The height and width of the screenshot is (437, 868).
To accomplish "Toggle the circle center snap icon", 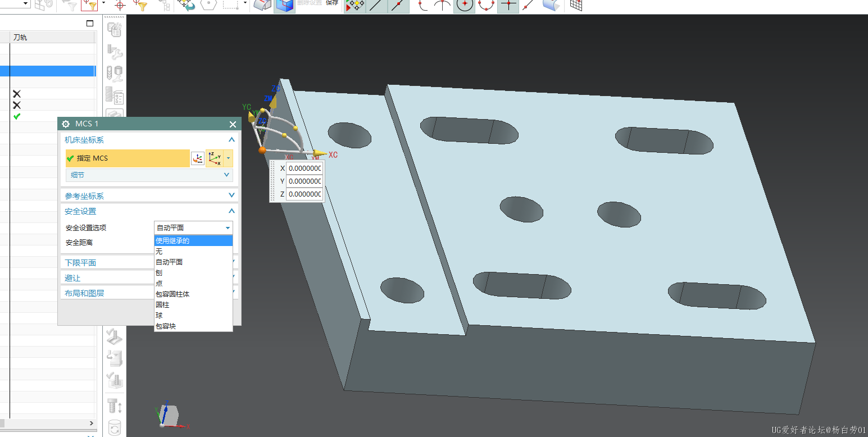I will (x=465, y=6).
